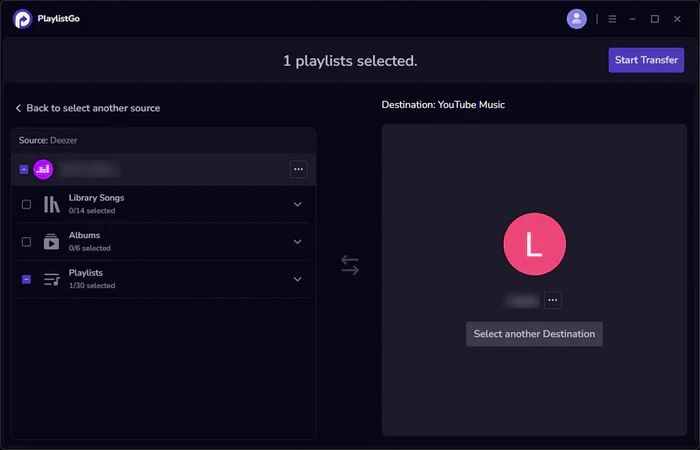Click the Albums label

(84, 235)
